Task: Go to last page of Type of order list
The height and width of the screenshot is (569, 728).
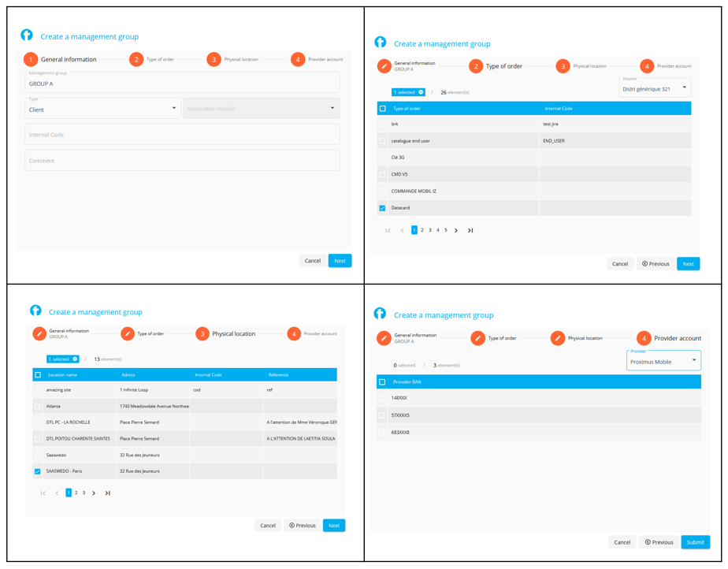Action: [x=470, y=231]
